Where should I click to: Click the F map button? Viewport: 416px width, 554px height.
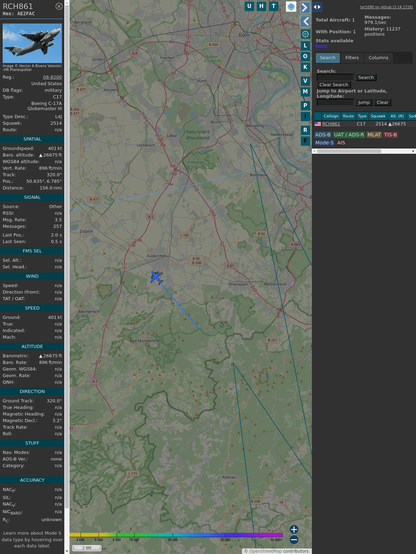point(305,141)
